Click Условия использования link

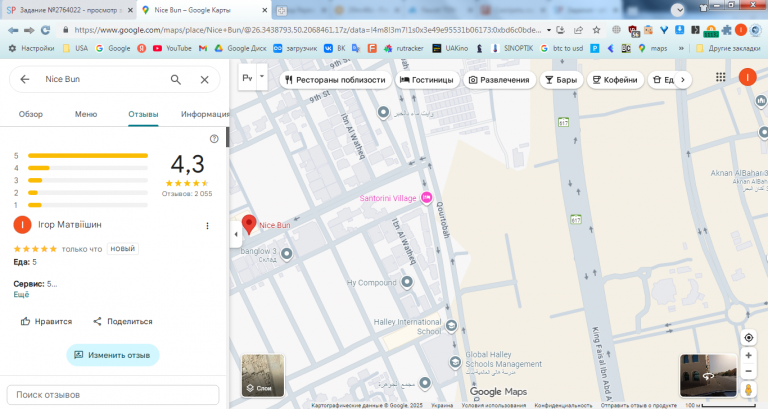pyautogui.click(x=494, y=406)
